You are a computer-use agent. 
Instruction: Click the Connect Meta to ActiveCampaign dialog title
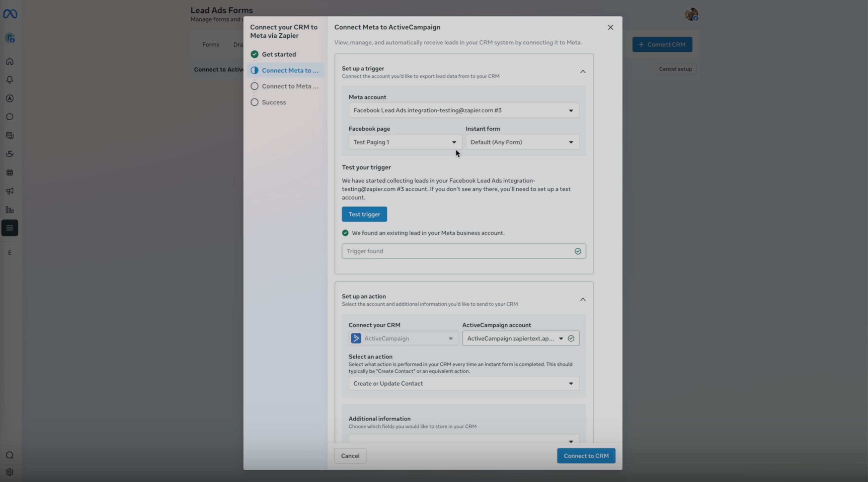point(387,27)
